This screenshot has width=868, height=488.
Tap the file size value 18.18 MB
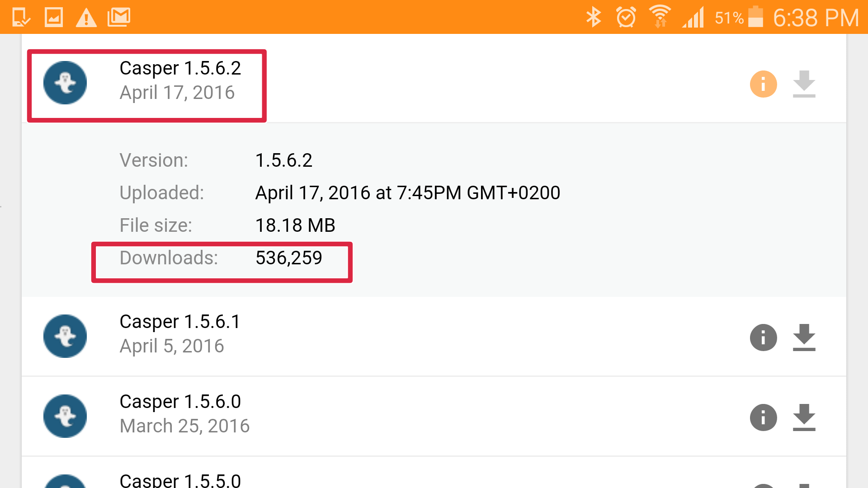295,225
